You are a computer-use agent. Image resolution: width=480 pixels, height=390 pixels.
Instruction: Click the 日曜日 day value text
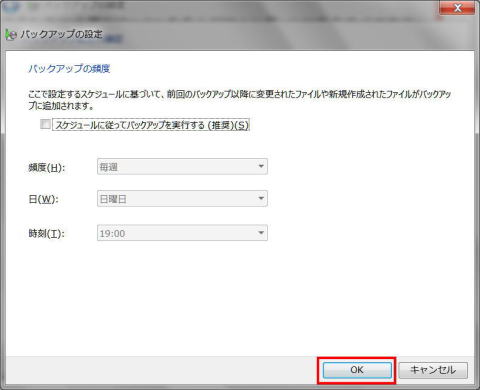pyautogui.click(x=113, y=199)
